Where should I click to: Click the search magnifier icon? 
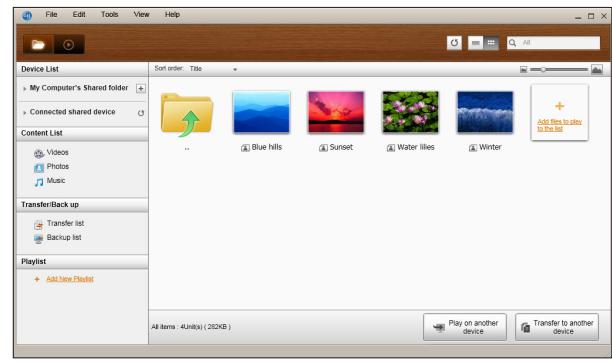coord(512,43)
